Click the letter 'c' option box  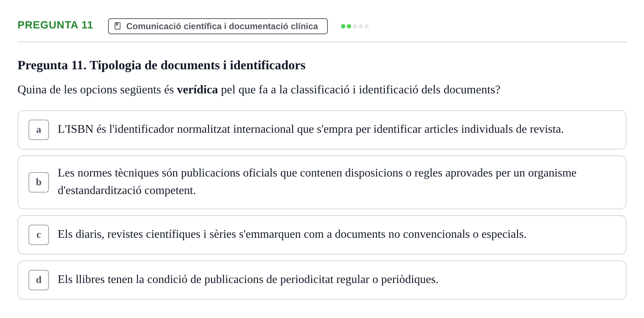click(39, 235)
